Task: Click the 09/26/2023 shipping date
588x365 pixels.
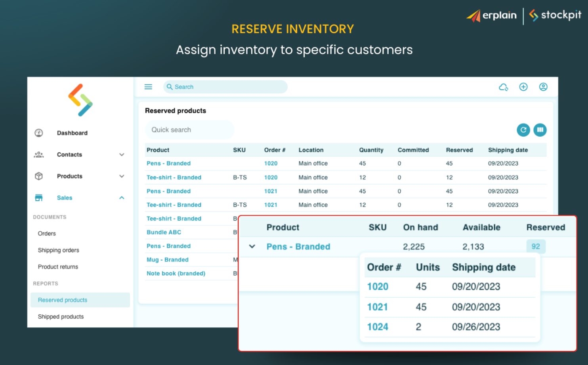Action: [x=476, y=327]
